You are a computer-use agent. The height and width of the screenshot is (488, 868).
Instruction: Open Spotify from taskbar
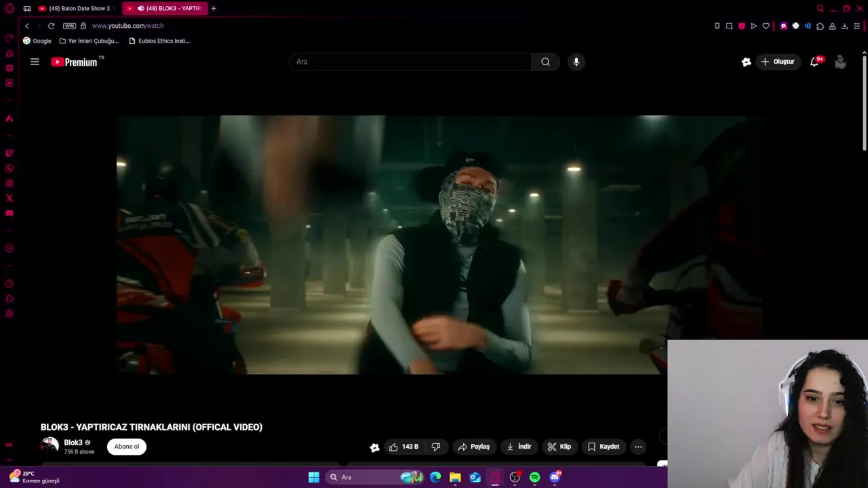coord(535,477)
